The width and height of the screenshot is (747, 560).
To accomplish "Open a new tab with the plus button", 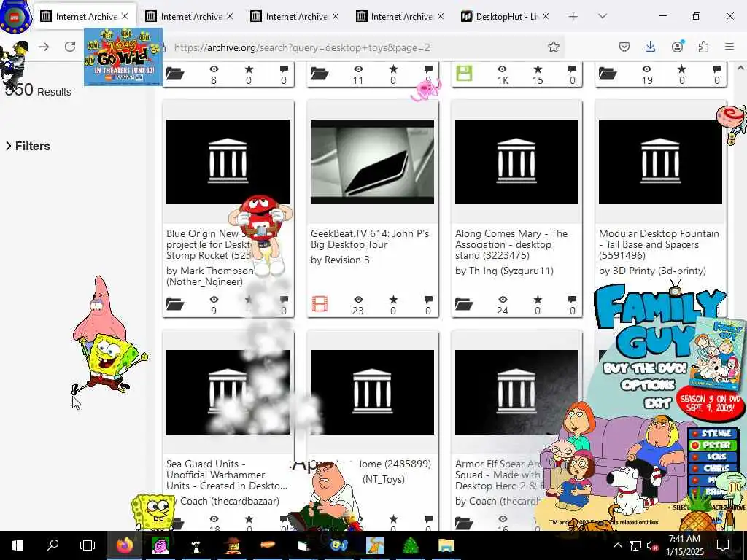I will (x=573, y=17).
